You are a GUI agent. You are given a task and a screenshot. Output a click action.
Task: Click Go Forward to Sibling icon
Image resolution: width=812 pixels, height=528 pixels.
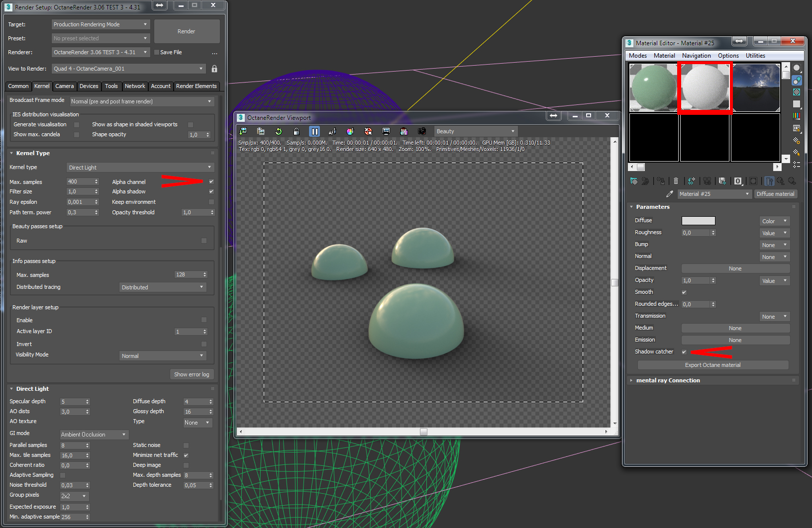pos(792,181)
